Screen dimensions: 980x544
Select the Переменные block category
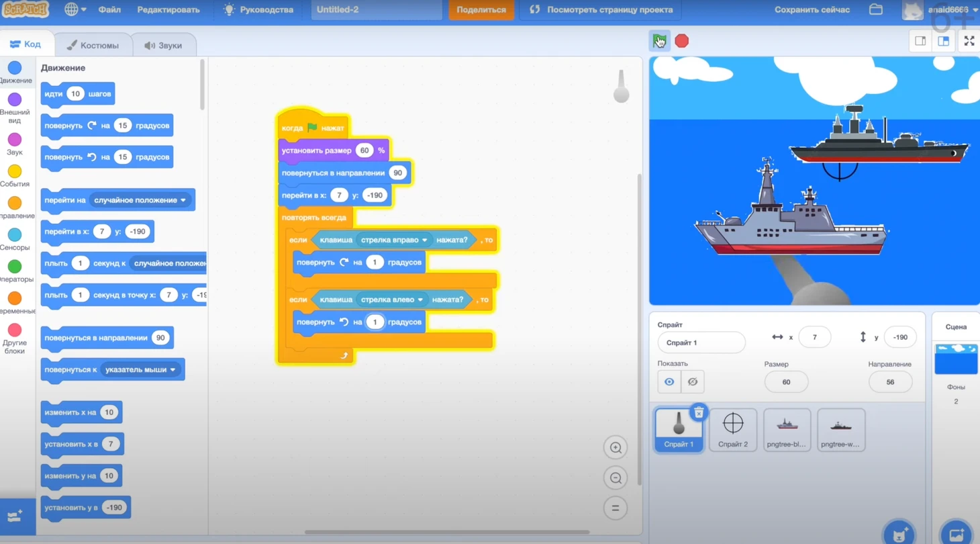tap(15, 303)
